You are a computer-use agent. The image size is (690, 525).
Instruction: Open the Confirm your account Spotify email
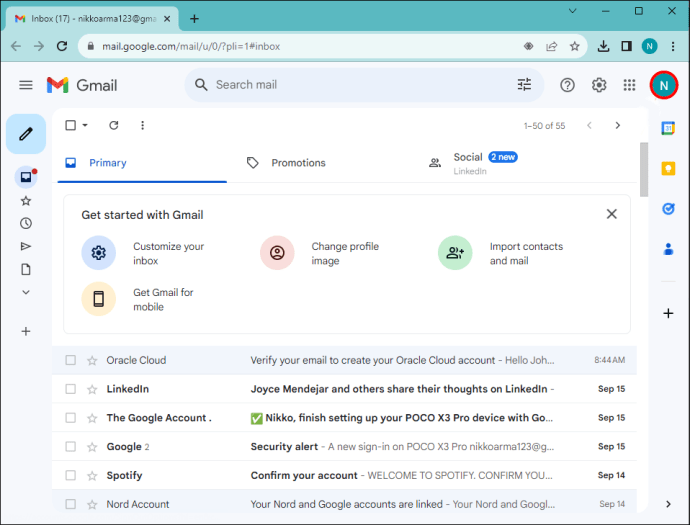coord(344,476)
